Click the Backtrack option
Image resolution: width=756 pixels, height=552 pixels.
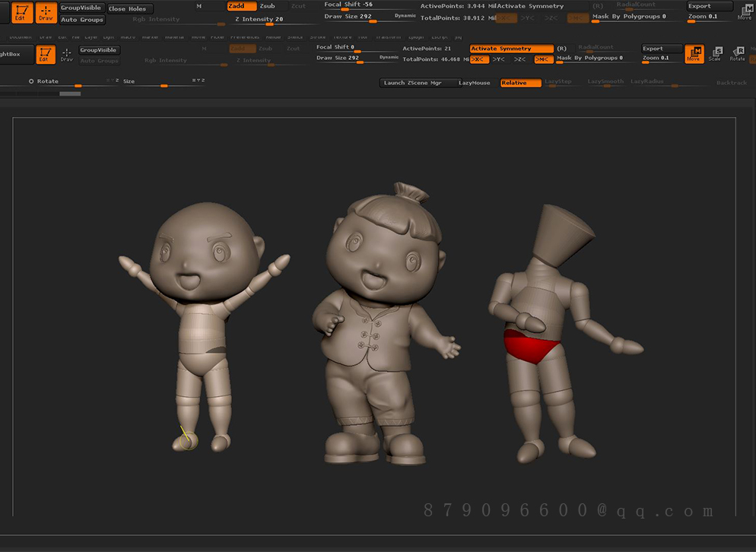[x=732, y=83]
